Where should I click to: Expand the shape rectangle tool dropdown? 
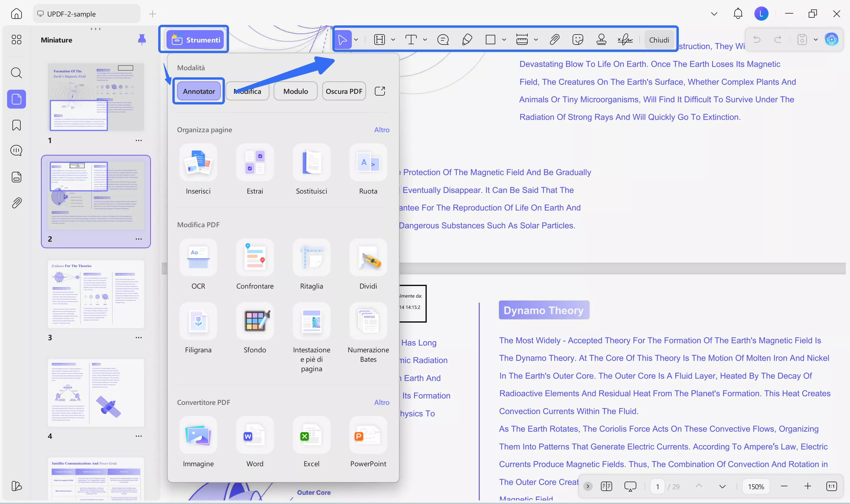tap(504, 40)
